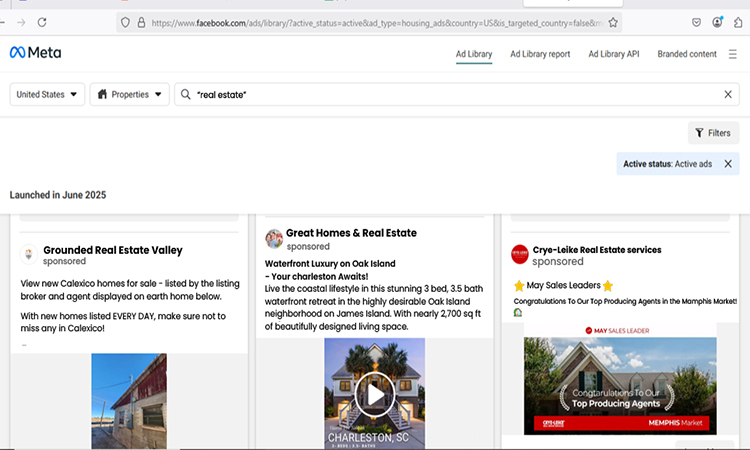Reload the page with the browser refresh icon
This screenshot has width=750, height=450.
click(42, 22)
